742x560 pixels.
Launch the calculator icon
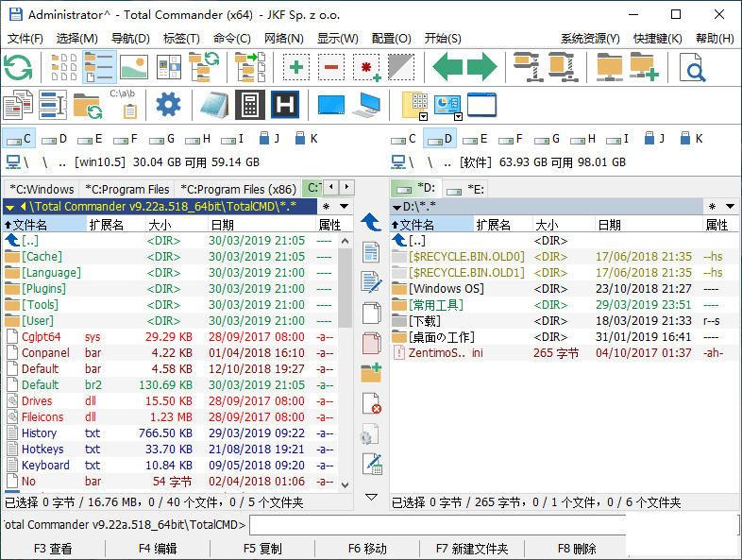(250, 105)
